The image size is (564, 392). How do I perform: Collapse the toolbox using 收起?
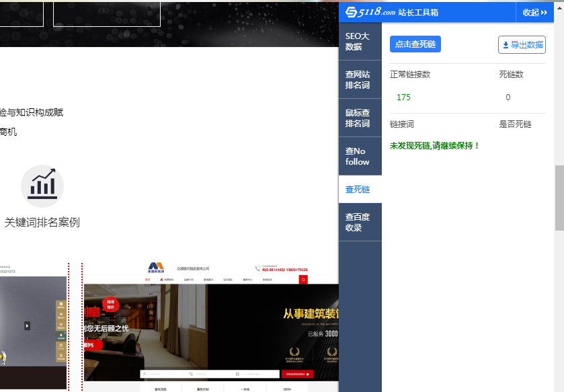click(534, 12)
